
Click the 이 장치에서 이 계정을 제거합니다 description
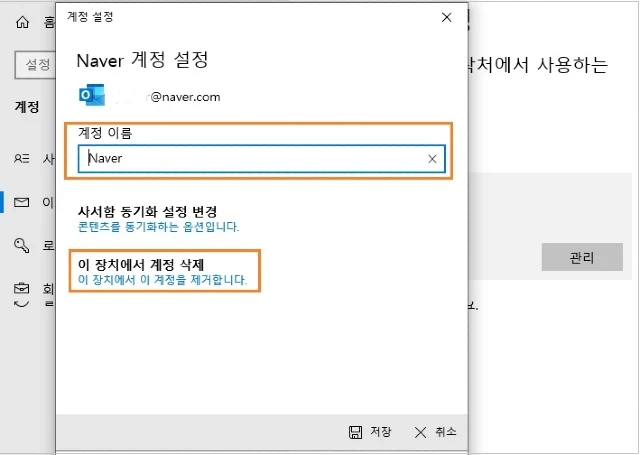coord(162,280)
